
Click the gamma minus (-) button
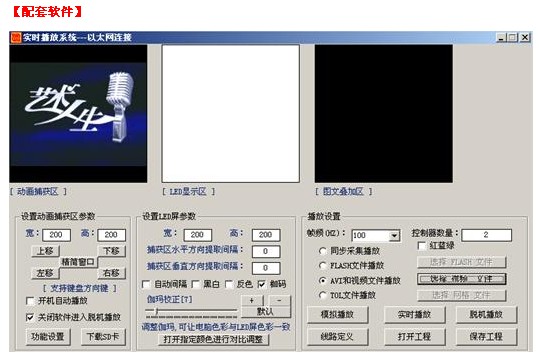click(x=279, y=300)
